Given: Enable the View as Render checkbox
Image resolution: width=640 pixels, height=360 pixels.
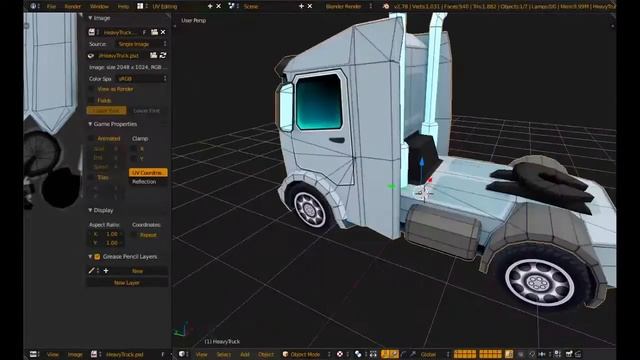Looking at the screenshot, I should click(91, 89).
